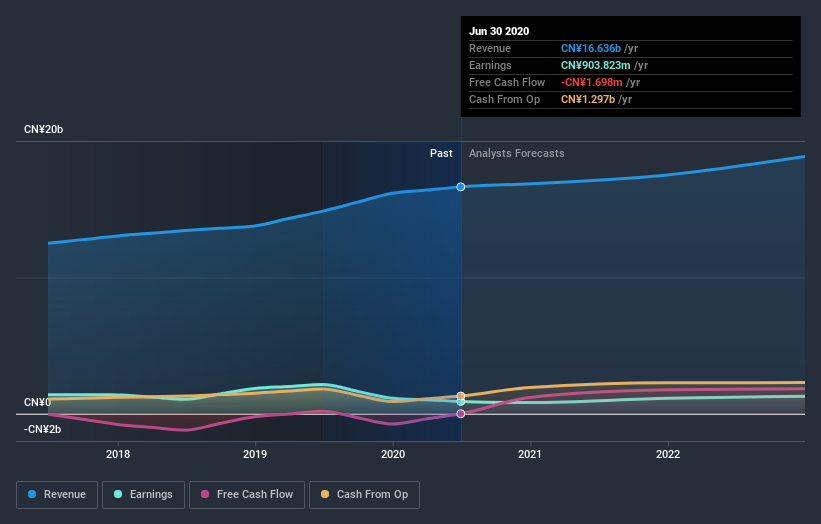Click the -CN¥1.698m free cash flow value
The height and width of the screenshot is (524, 821).
[592, 82]
